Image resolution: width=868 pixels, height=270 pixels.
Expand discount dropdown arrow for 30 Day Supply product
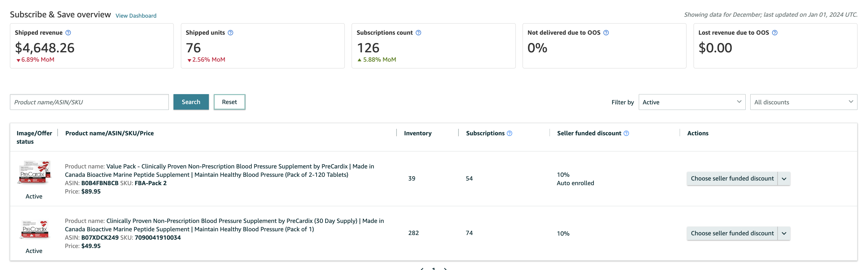784,233
